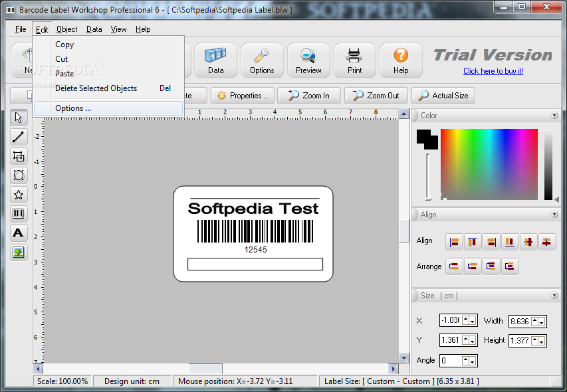This screenshot has width=567, height=392.
Task: Align selected objects to left edge
Action: [x=454, y=242]
